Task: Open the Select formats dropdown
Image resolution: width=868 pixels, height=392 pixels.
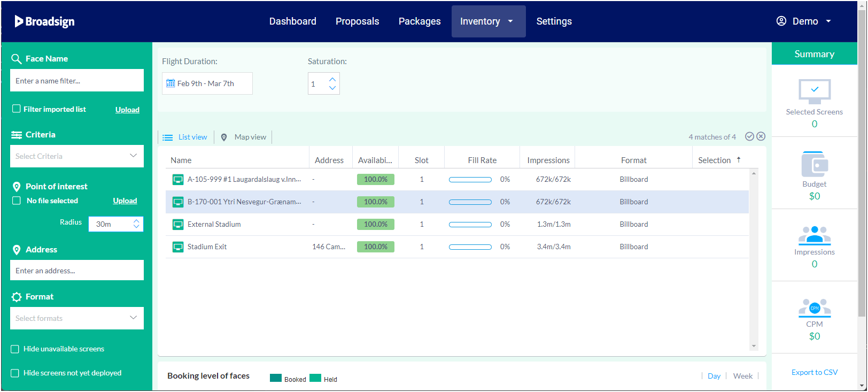Action: click(77, 318)
